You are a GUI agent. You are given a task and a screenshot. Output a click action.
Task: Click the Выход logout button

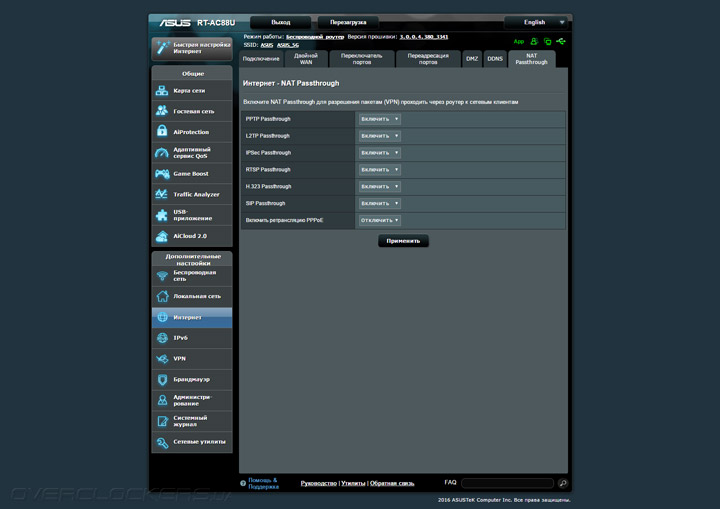(281, 22)
